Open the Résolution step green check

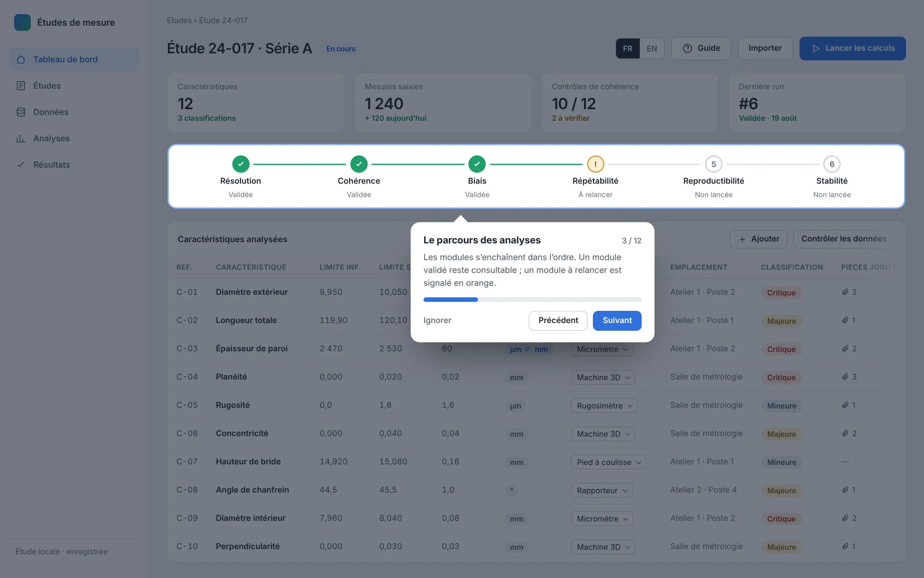coord(241,164)
